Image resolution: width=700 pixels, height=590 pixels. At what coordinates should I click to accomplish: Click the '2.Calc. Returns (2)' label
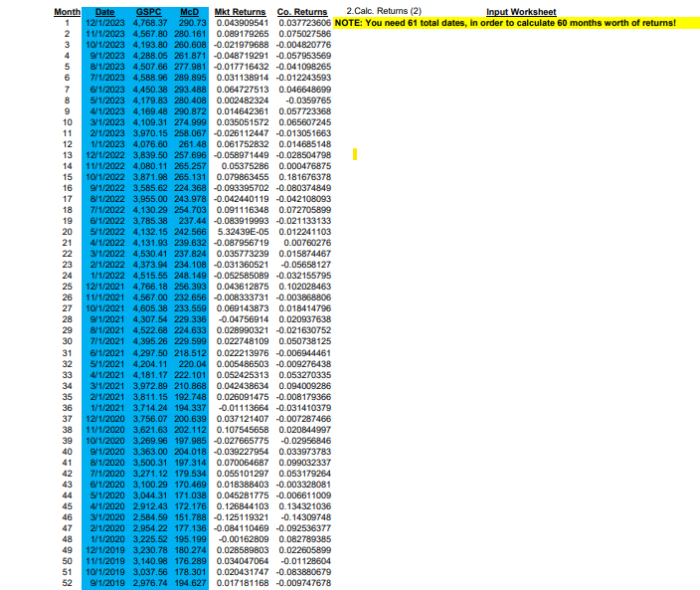(x=384, y=11)
